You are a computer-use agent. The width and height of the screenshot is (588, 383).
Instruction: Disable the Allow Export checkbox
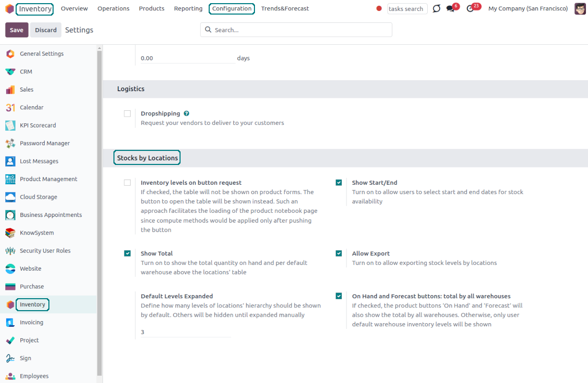(x=339, y=253)
